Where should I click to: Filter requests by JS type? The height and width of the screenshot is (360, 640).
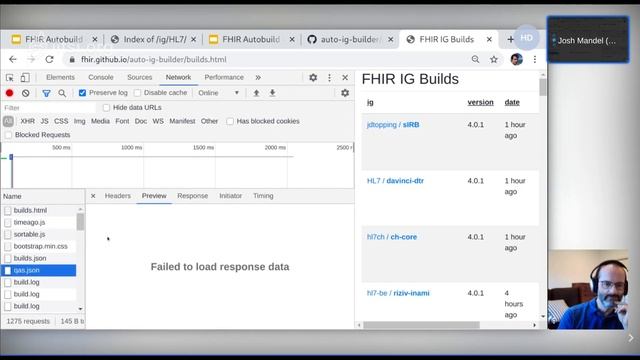click(x=44, y=121)
